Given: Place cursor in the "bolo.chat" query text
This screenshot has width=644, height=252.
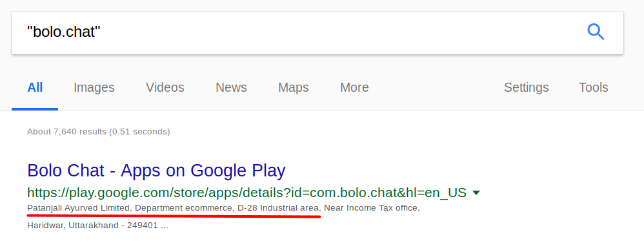Looking at the screenshot, I should 64,32.
